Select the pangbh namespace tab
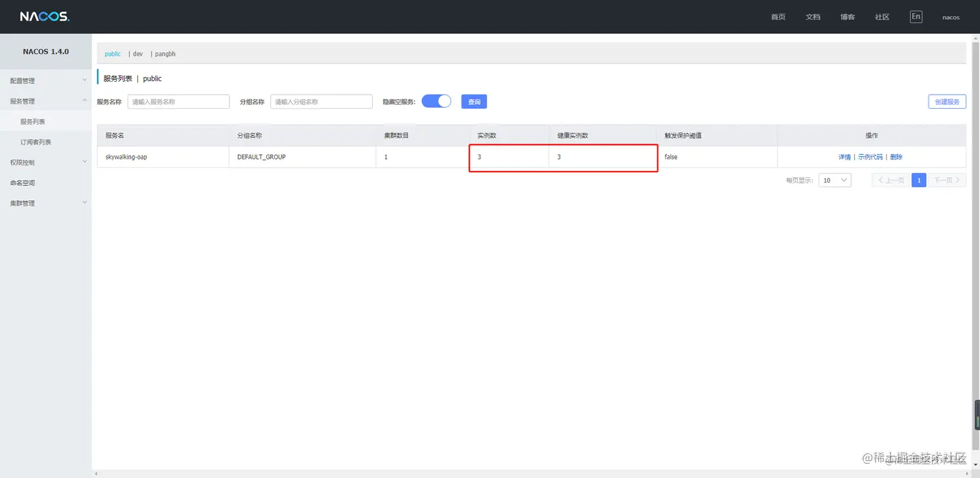This screenshot has height=478, width=980. point(165,54)
